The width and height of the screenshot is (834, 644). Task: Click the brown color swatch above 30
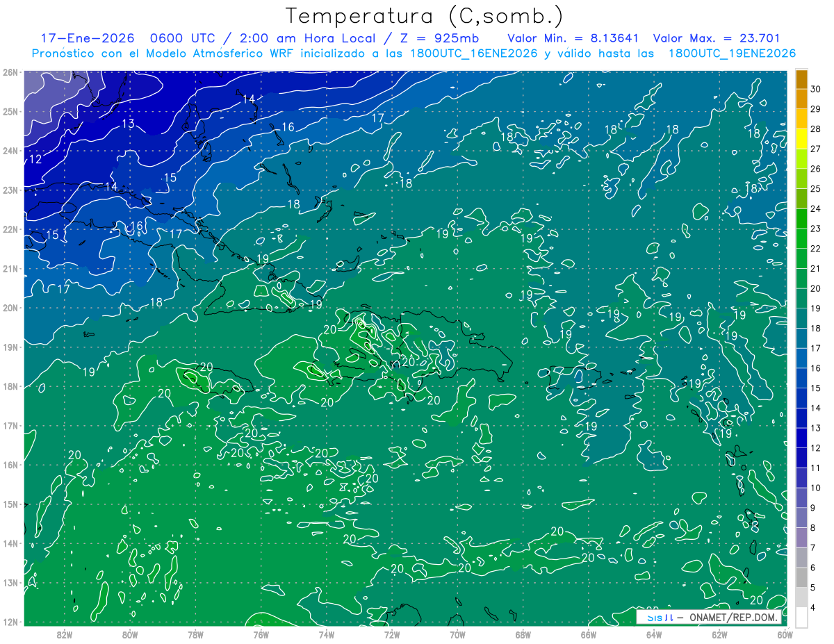tap(801, 79)
